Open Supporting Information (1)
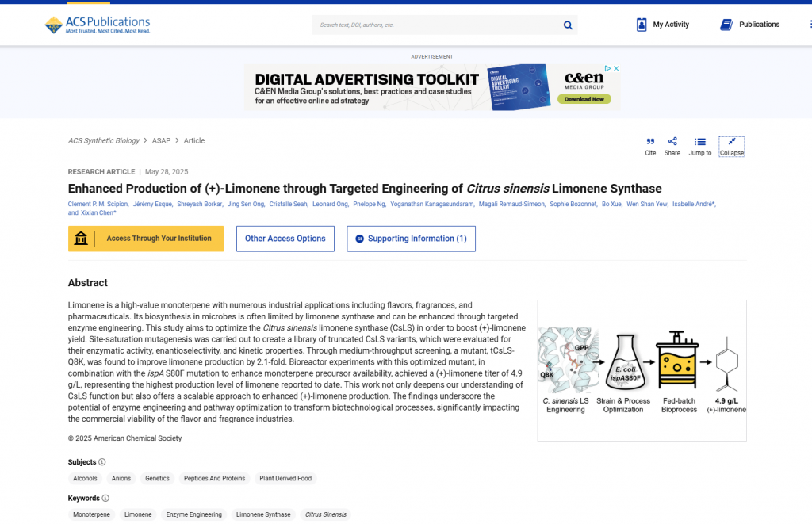 (411, 239)
